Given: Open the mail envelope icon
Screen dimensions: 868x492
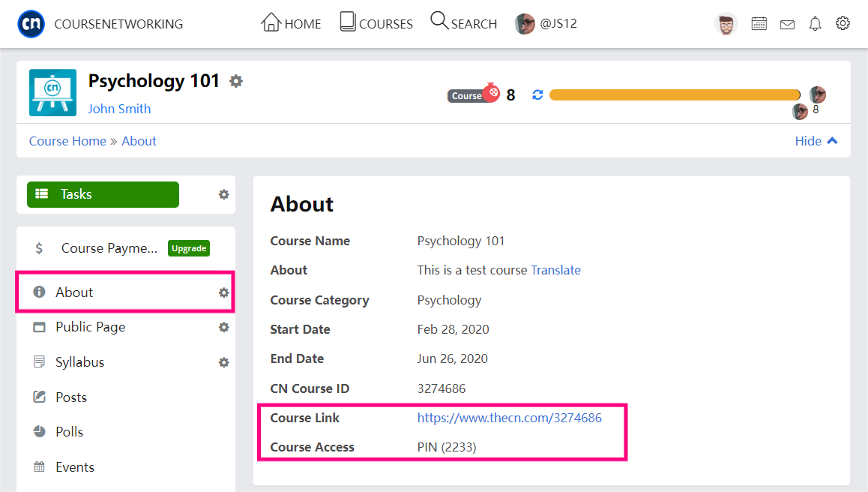Looking at the screenshot, I should pyautogui.click(x=787, y=25).
